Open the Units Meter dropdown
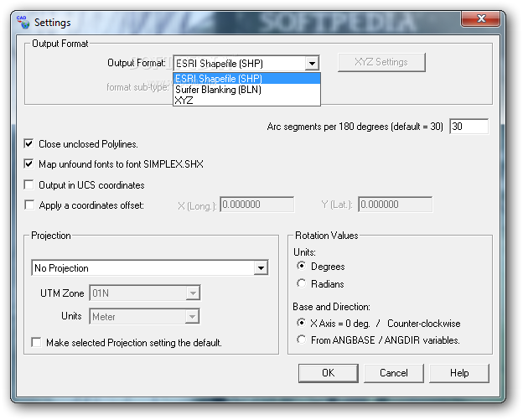Screen dimensions: 523x420 click(192, 316)
